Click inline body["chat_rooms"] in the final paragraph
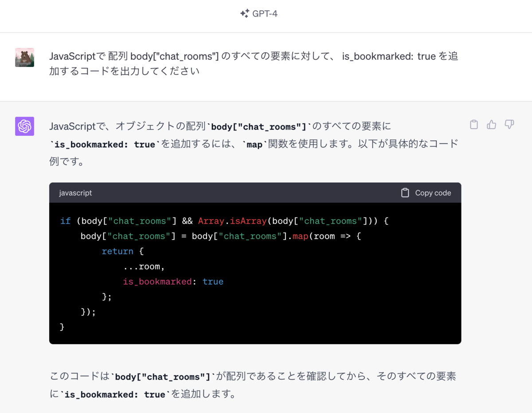This screenshot has width=532, height=413. (x=163, y=377)
